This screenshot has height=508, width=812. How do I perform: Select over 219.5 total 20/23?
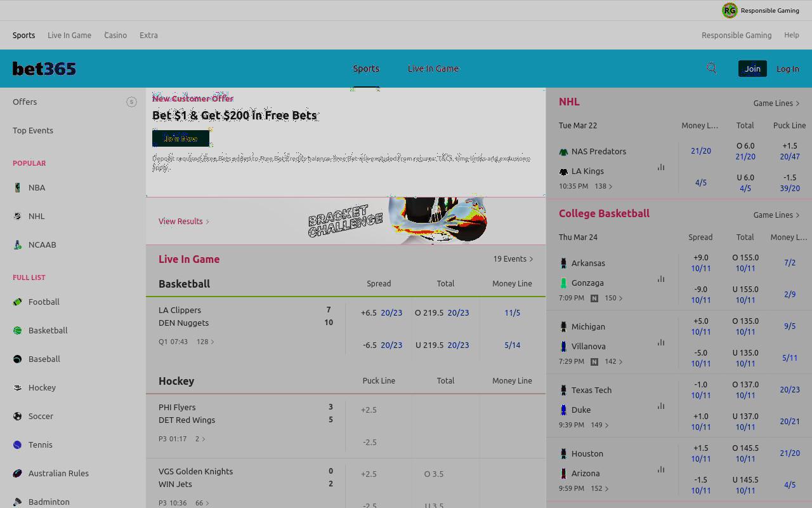click(x=442, y=312)
